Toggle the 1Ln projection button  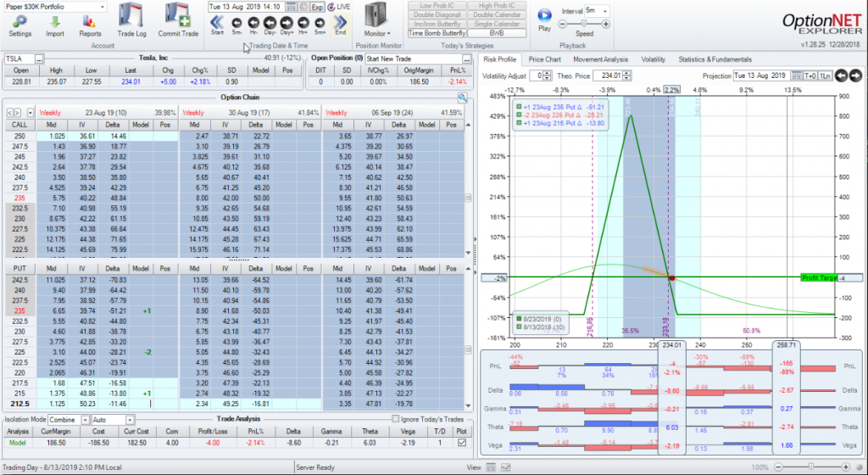click(x=824, y=75)
